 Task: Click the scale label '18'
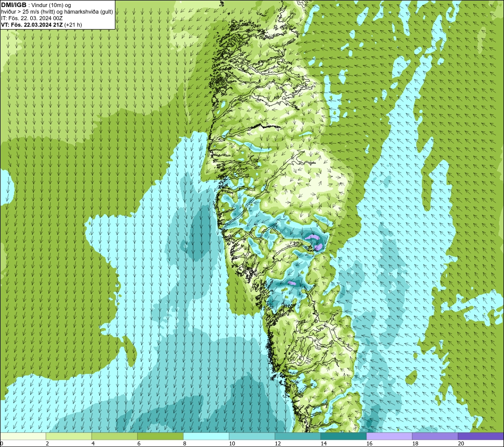tap(415, 443)
